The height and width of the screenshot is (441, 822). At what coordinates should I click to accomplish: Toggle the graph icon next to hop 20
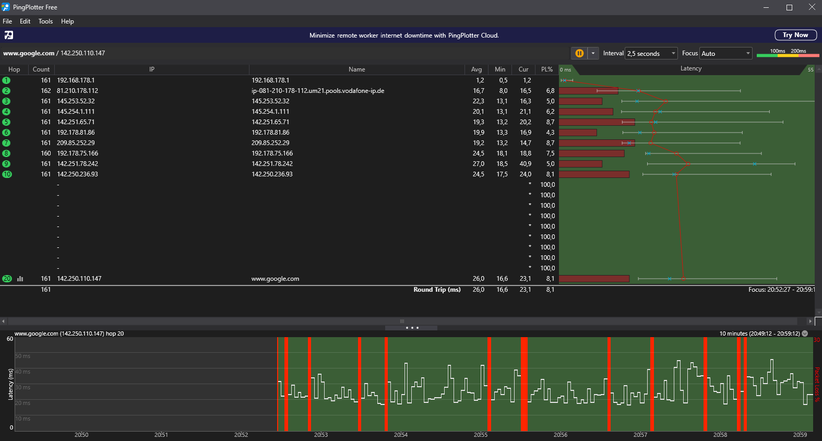coord(19,279)
